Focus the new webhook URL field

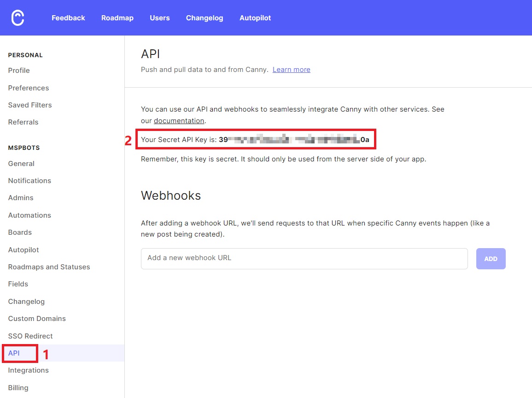pyautogui.click(x=304, y=258)
